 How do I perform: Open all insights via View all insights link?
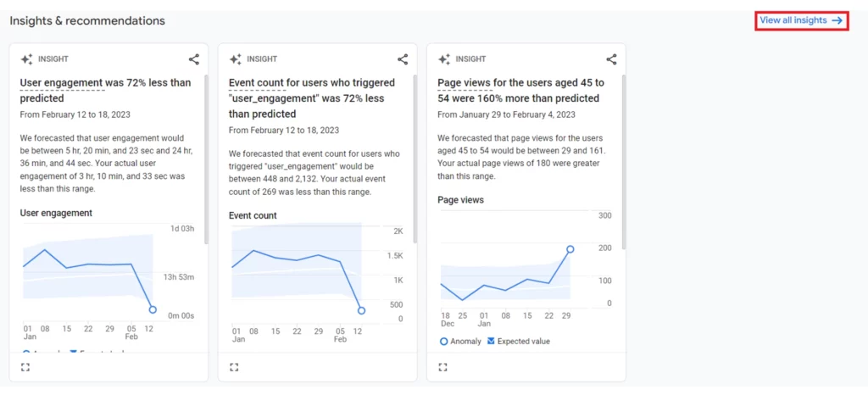pos(800,20)
